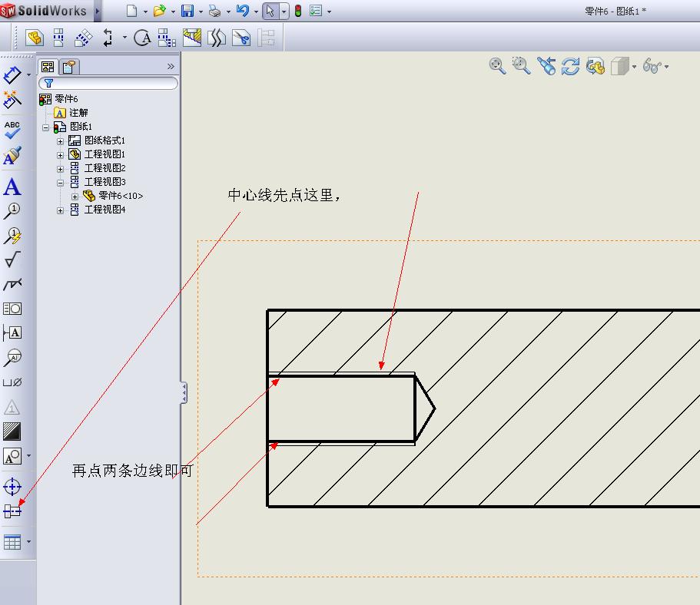Insert a Section View
Screen dimensions: 700x605
[108, 38]
